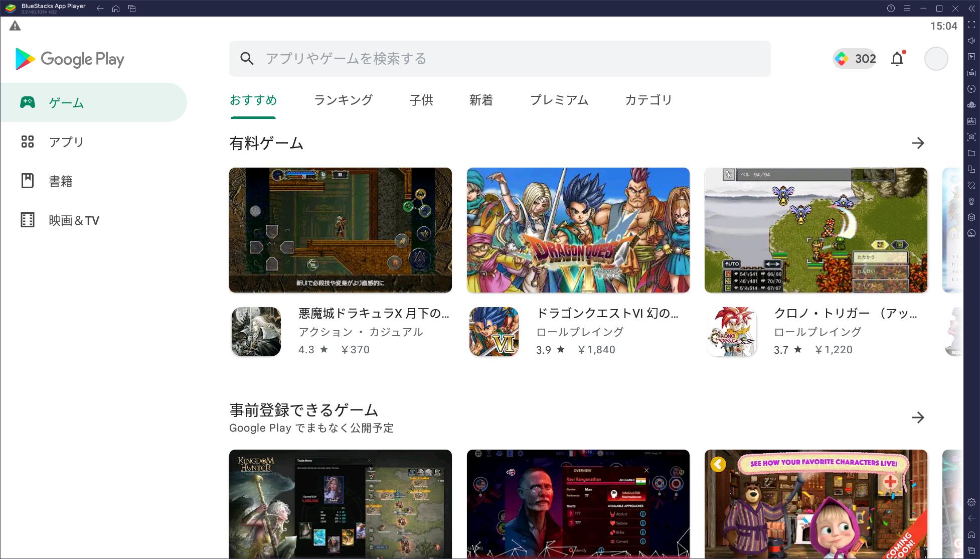The image size is (980, 559).
Task: Click the Play Points icon showing 302
Action: click(854, 59)
